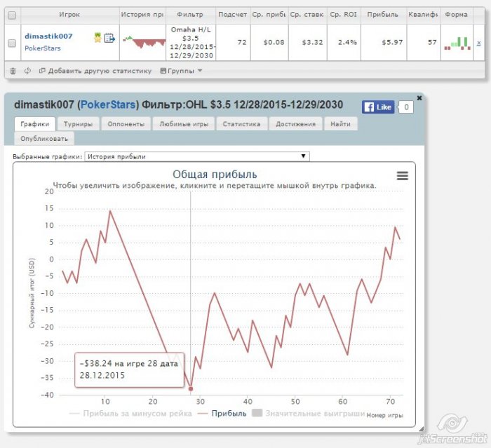Click Добавить другую статистику option
491x448 pixels.
pyautogui.click(x=95, y=71)
